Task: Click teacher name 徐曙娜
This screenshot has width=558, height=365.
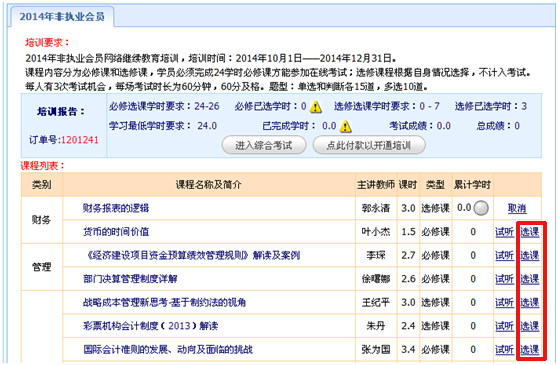Action: [x=376, y=279]
